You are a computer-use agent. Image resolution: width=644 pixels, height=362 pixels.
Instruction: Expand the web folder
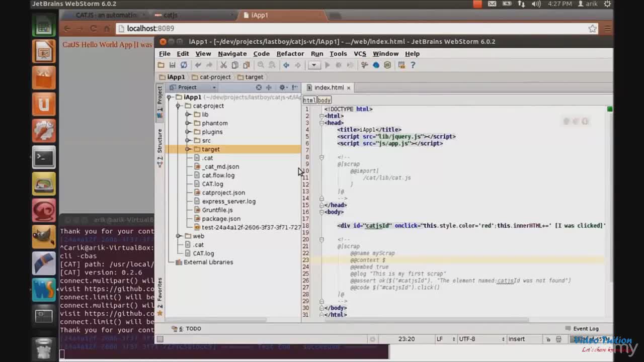pos(178,236)
